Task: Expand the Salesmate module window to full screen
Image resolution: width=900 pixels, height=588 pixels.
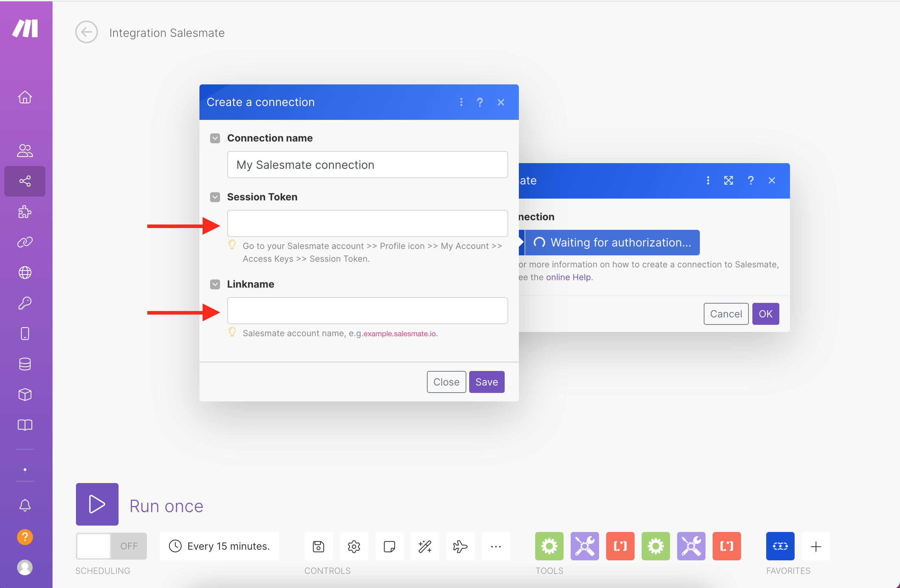Action: (x=729, y=181)
